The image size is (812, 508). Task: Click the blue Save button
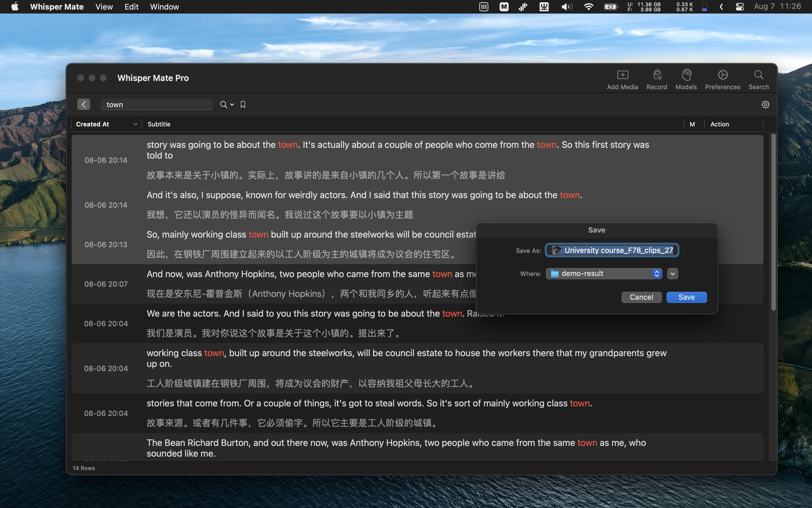687,297
